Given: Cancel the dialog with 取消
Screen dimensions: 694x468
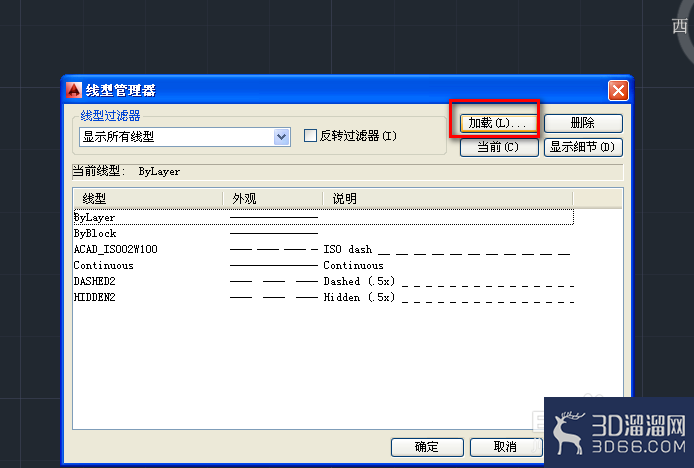Looking at the screenshot, I should click(506, 447).
